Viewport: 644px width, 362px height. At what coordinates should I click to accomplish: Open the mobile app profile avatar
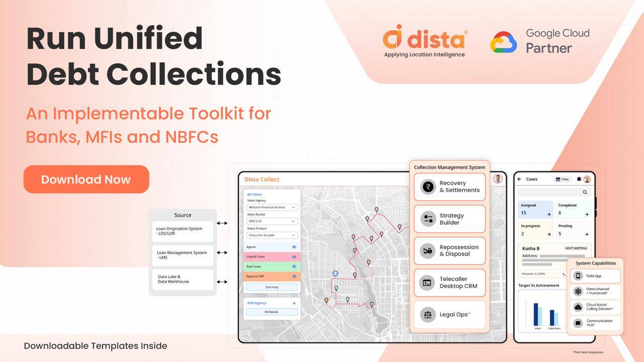[587, 179]
